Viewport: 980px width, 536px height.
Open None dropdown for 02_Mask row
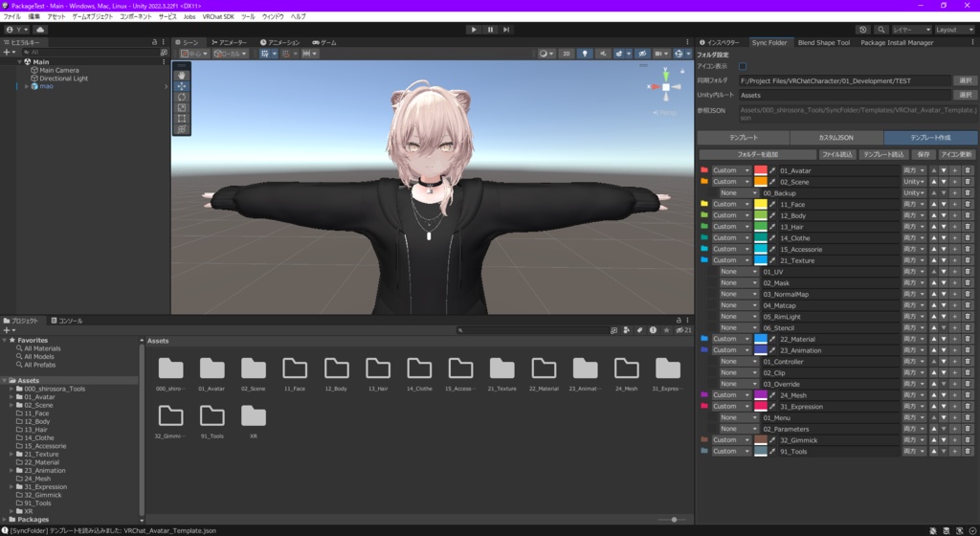pyautogui.click(x=739, y=283)
